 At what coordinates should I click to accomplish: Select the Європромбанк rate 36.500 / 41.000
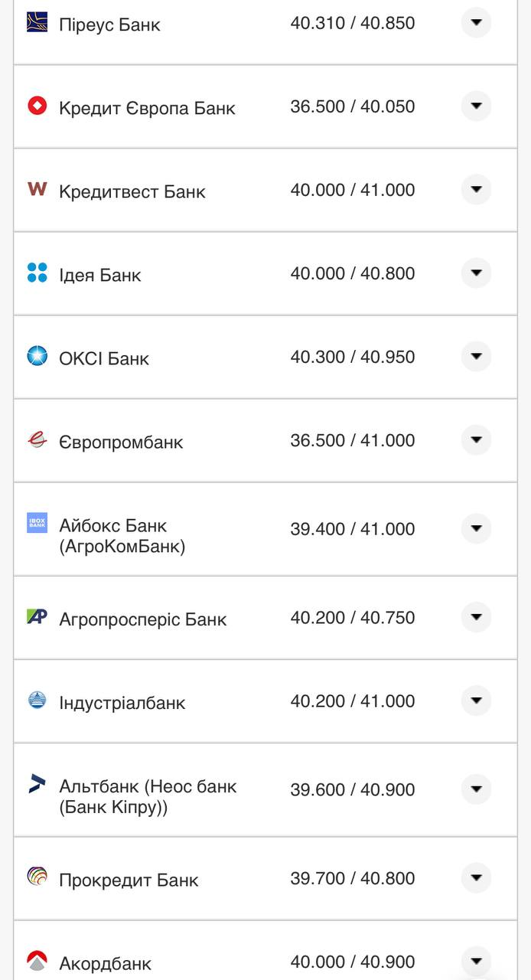352,441
